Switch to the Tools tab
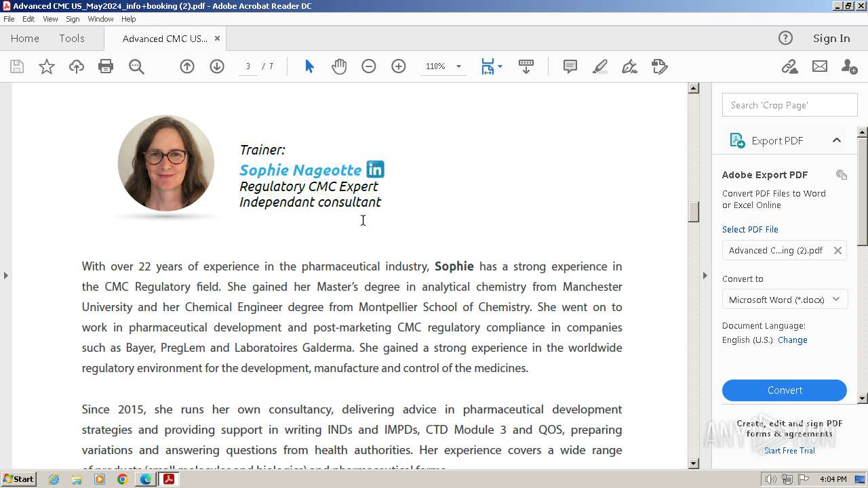868x488 pixels. pyautogui.click(x=72, y=39)
